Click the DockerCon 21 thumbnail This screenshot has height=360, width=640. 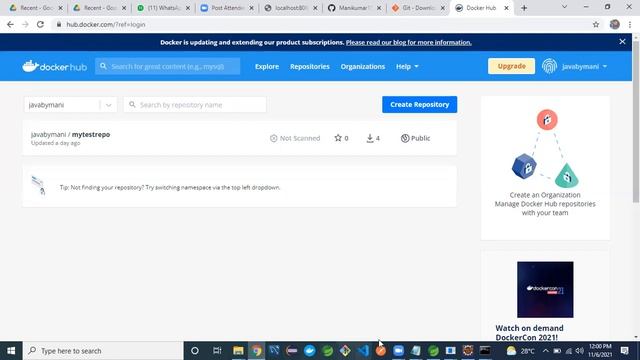545,289
